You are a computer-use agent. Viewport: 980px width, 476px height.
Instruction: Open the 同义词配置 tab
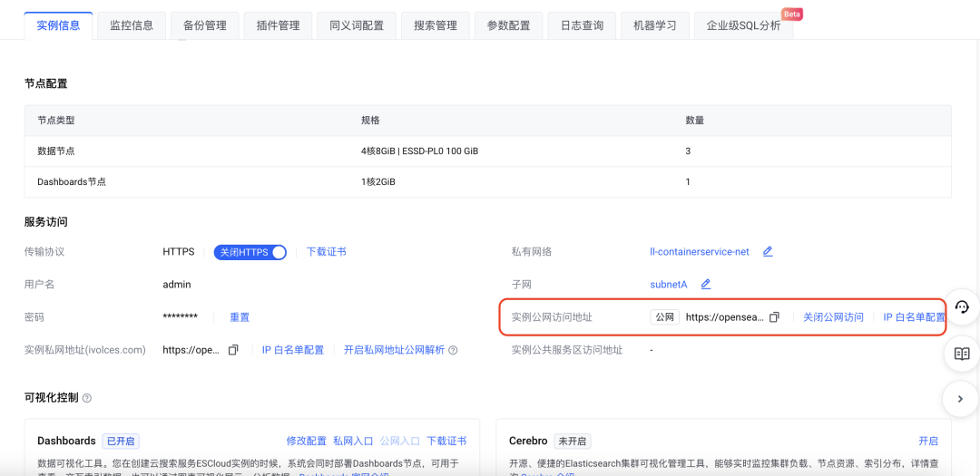357,25
